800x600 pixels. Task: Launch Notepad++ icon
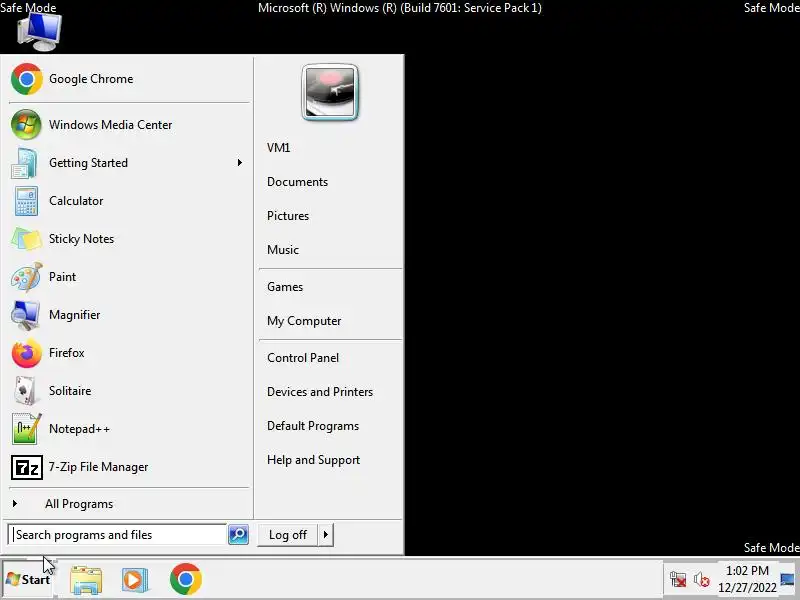tap(27, 429)
